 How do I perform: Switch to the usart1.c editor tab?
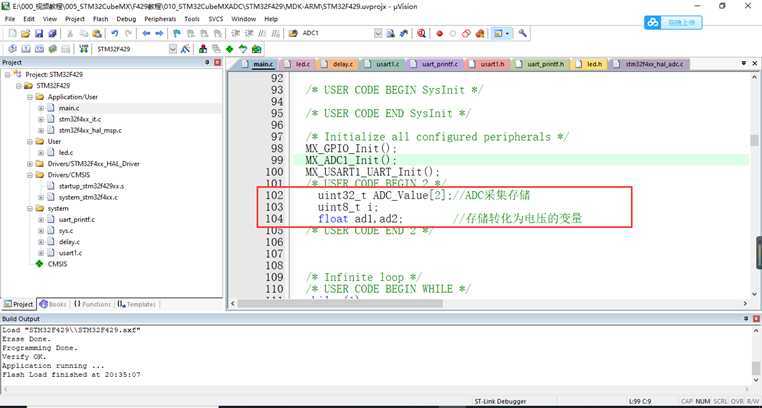point(383,64)
